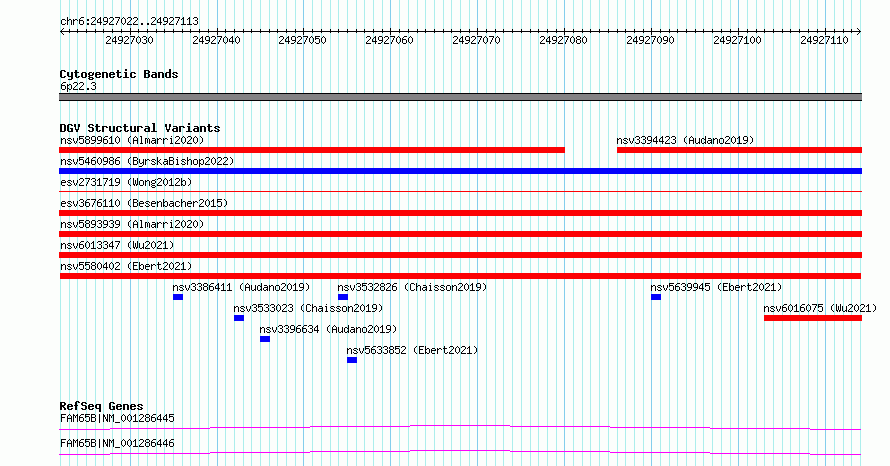Select the small blue nsv5639945 marker
The image size is (890, 466).
point(656,297)
